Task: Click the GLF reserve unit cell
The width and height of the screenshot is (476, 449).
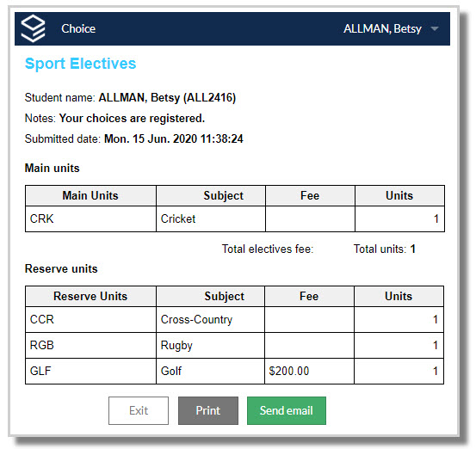Action: pos(90,371)
